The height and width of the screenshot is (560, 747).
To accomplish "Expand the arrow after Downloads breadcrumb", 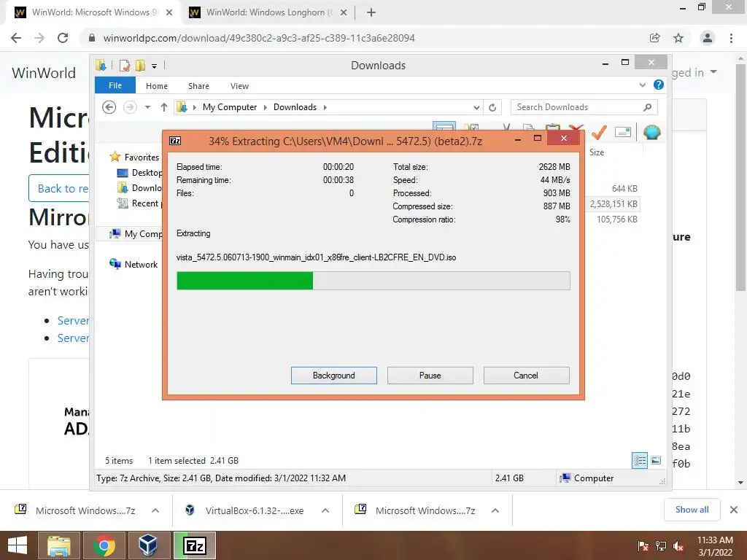I will (x=325, y=107).
